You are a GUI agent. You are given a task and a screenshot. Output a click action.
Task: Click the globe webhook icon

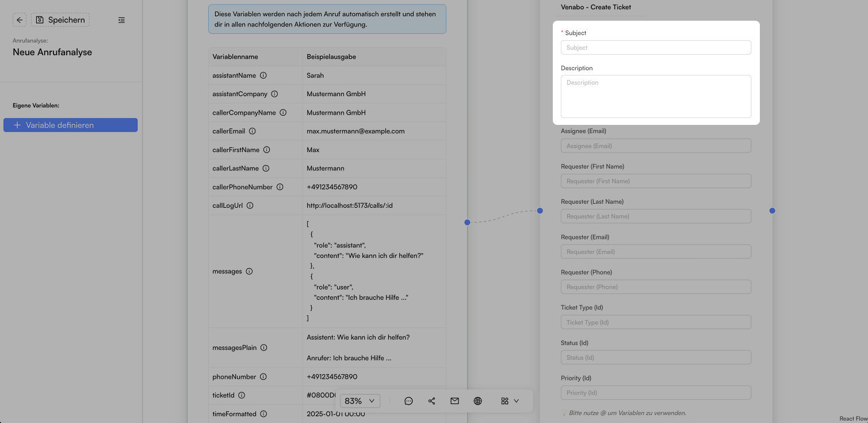pos(477,401)
